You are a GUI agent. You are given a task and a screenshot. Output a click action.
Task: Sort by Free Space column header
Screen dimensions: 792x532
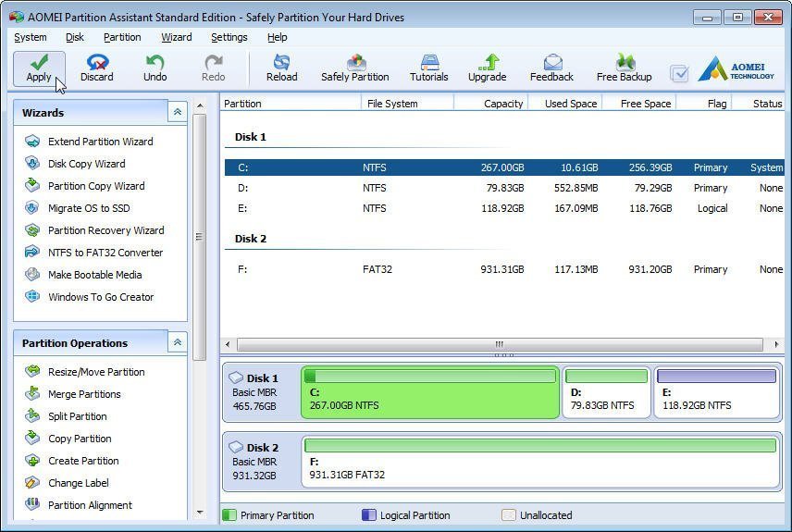tap(639, 104)
